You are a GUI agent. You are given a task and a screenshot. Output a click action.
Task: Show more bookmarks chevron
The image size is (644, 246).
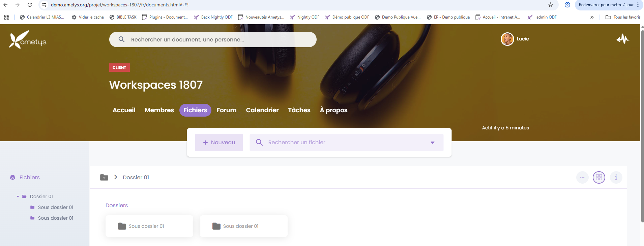pyautogui.click(x=592, y=17)
